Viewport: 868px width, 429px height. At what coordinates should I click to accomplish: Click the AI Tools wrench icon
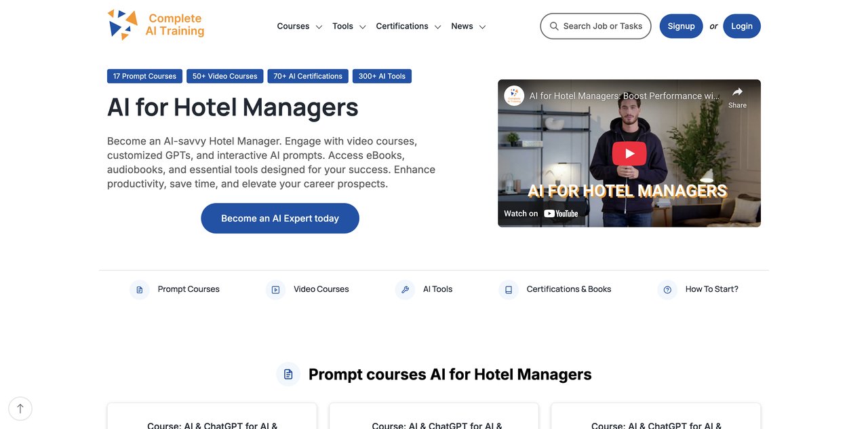click(405, 290)
